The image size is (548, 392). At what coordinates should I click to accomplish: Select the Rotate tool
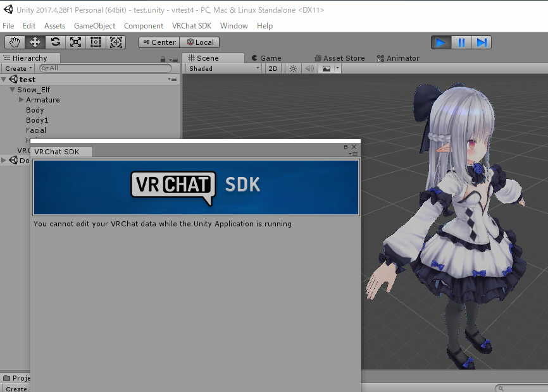point(55,42)
